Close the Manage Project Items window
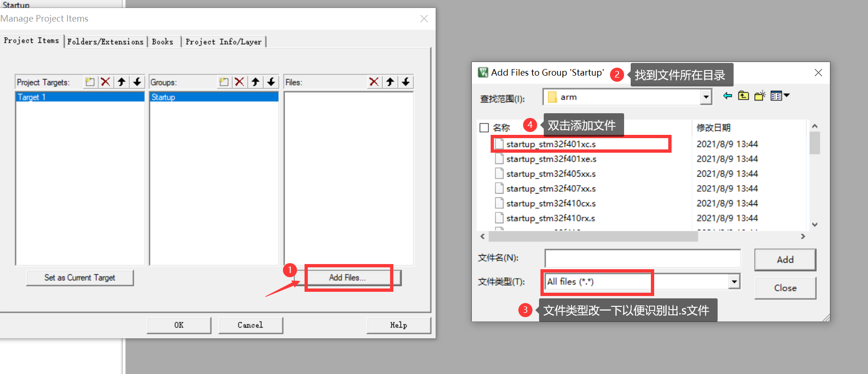The width and height of the screenshot is (868, 374). point(424,19)
